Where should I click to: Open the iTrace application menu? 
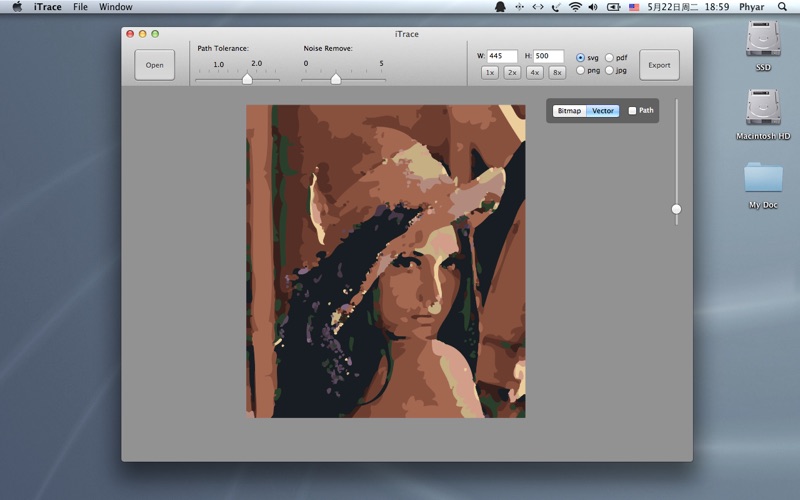click(47, 7)
